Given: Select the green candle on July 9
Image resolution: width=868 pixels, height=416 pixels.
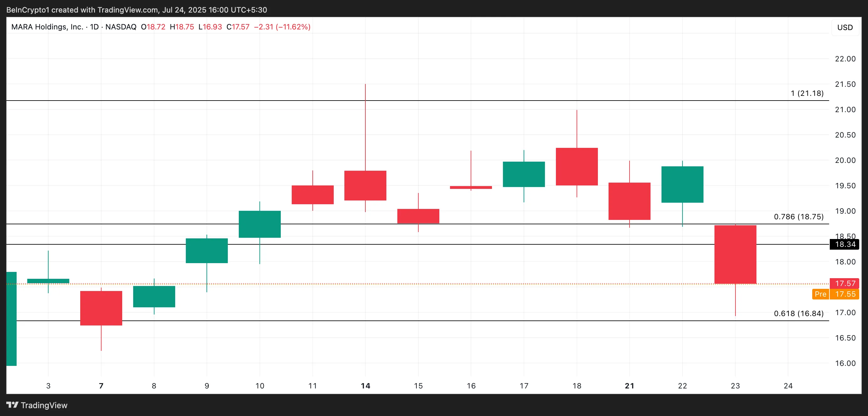Looking at the screenshot, I should 207,251.
